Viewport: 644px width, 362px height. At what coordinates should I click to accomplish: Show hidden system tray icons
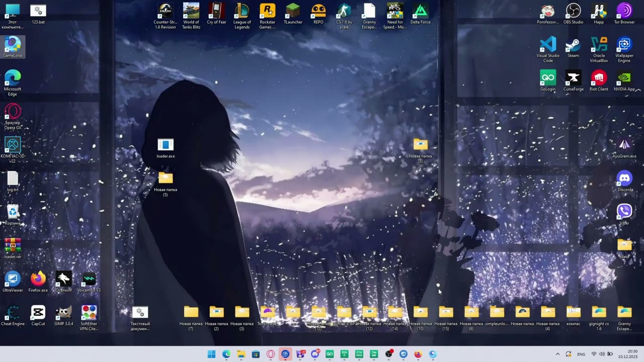coord(557,354)
